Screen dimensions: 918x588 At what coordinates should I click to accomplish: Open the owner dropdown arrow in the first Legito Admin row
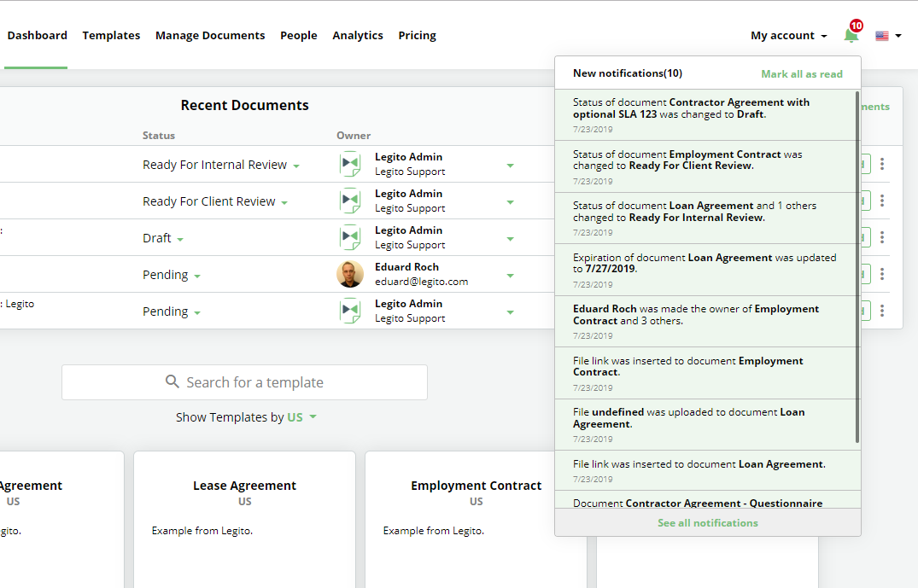tap(511, 166)
